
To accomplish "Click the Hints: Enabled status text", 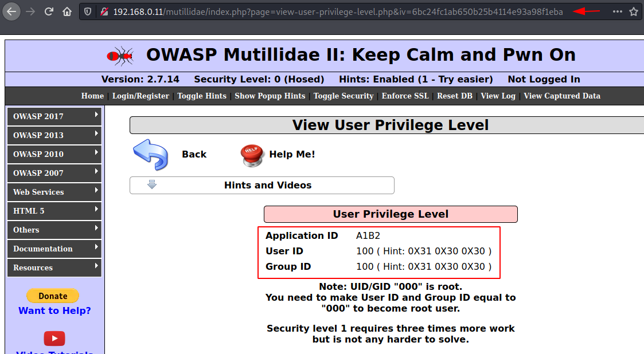I will click(x=416, y=79).
